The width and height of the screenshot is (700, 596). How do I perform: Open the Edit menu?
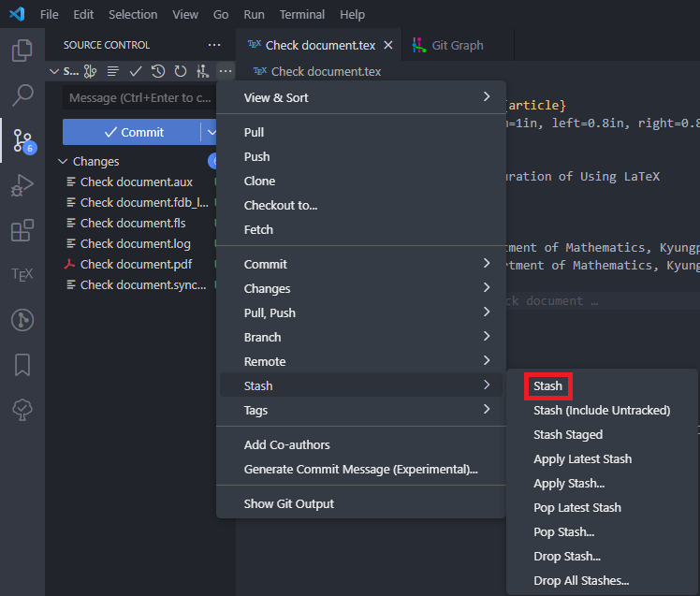pyautogui.click(x=83, y=15)
